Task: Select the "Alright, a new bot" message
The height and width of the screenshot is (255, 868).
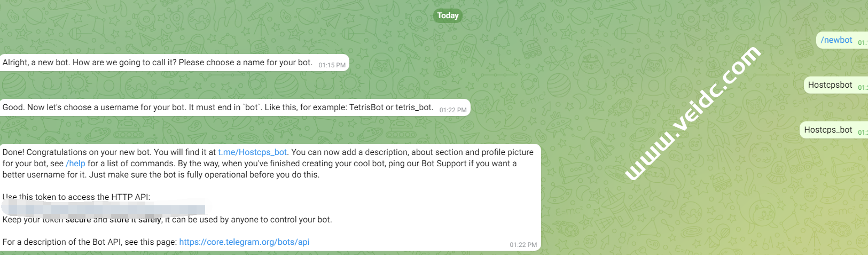Action: [157, 63]
